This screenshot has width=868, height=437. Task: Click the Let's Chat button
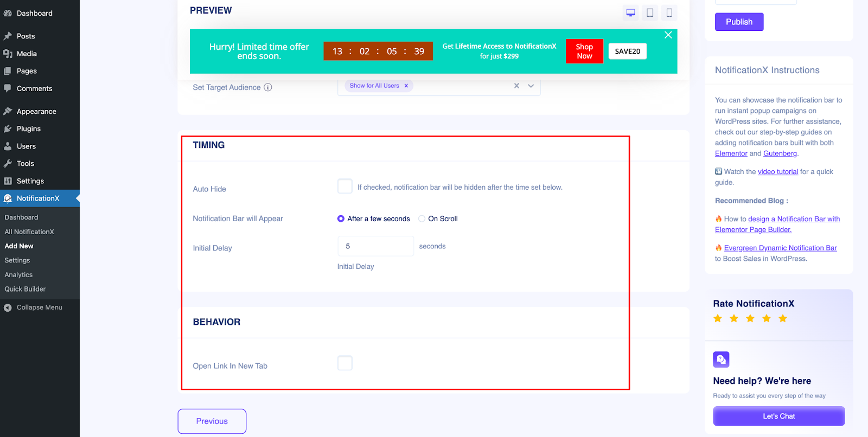point(779,416)
